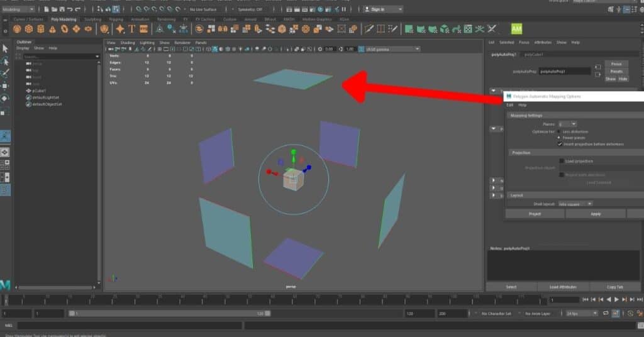This screenshot has width=644, height=337.
Task: Click the Maya logo icon at bottom left
Action: point(5,285)
